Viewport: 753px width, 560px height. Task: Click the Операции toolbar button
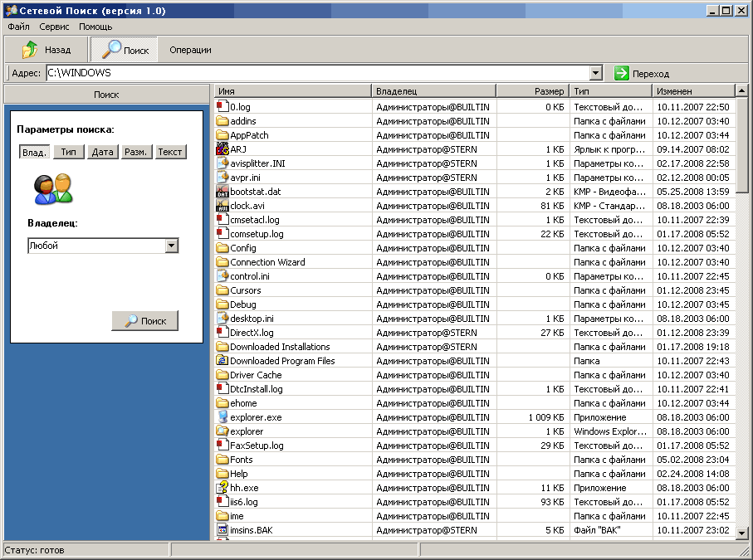190,50
